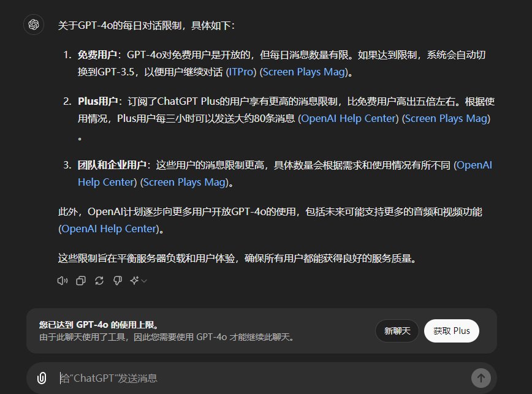Open OpenAI Help Center link in item 3
This screenshot has width=532, height=394.
pyautogui.click(x=284, y=173)
